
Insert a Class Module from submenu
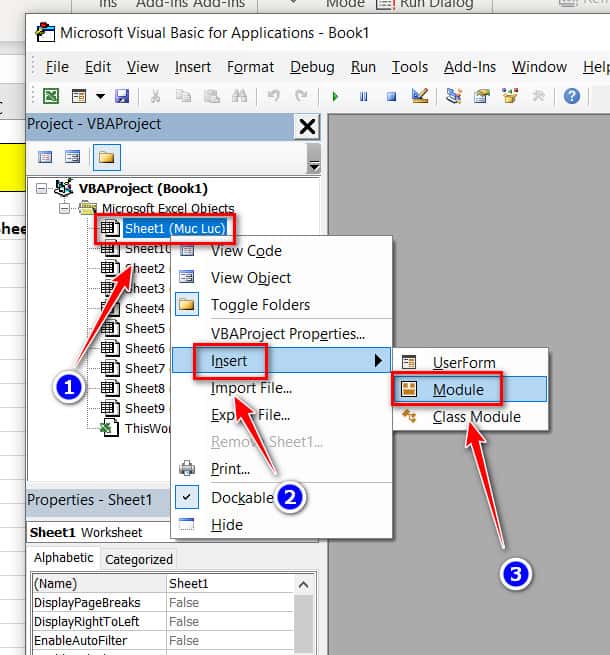(470, 416)
